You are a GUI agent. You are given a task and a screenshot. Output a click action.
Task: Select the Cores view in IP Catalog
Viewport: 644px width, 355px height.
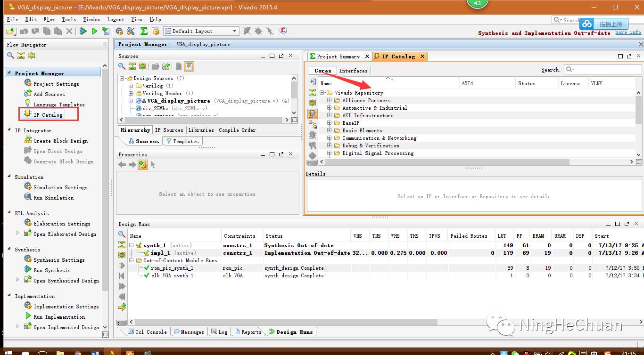pyautogui.click(x=323, y=71)
